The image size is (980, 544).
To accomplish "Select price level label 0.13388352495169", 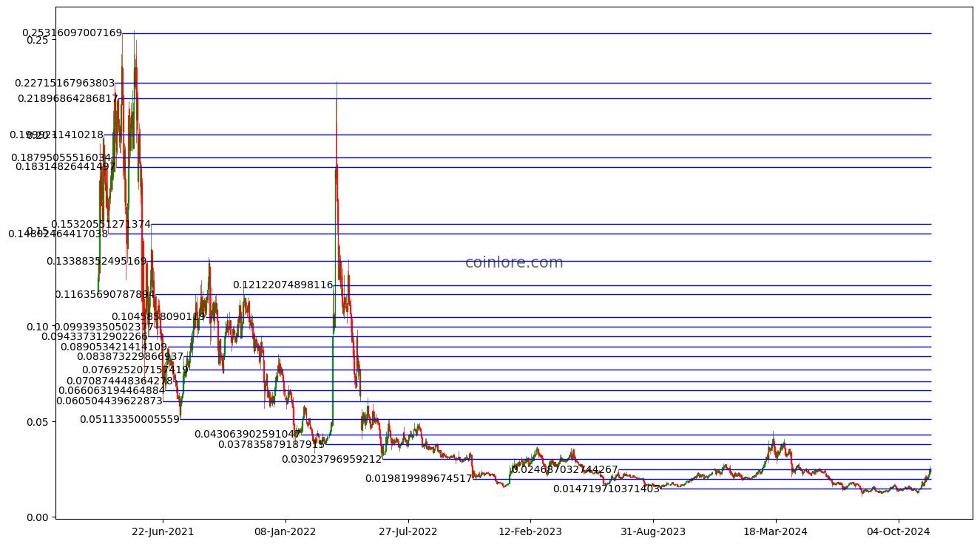I will pos(96,261).
